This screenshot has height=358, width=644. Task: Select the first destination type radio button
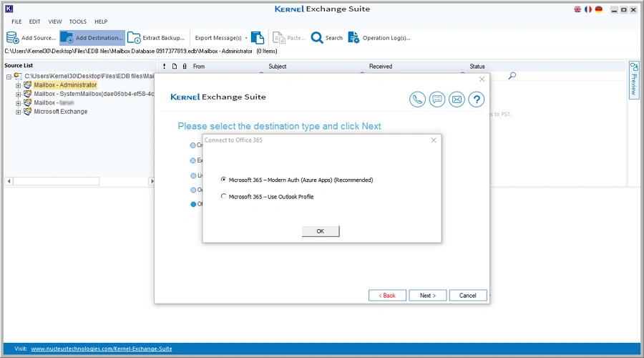[193, 145]
